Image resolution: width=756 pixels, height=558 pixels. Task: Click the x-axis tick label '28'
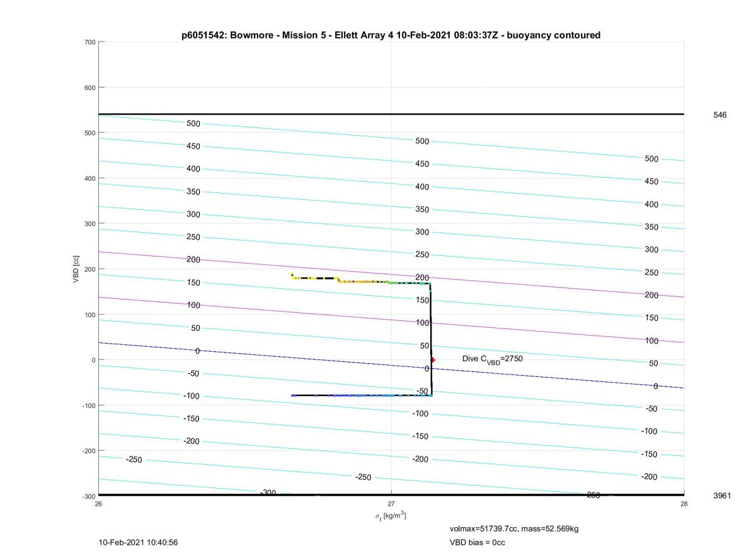(x=684, y=504)
